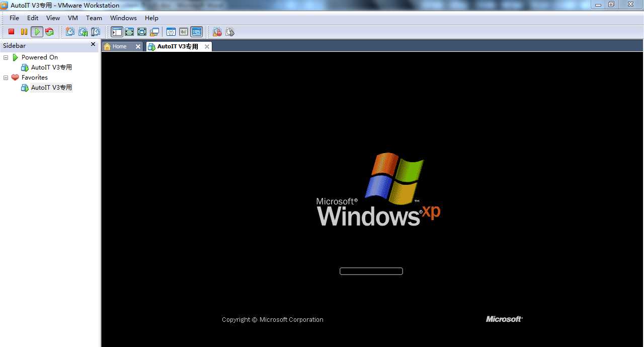This screenshot has height=347, width=644.
Task: Click the record execution icon
Action: point(217,32)
